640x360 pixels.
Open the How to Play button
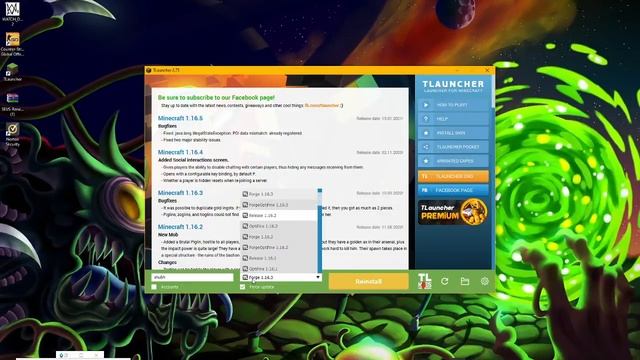(x=453, y=105)
